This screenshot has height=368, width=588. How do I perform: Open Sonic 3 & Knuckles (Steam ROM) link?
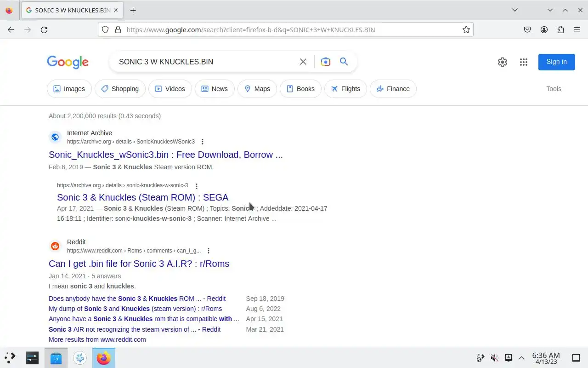(x=142, y=197)
